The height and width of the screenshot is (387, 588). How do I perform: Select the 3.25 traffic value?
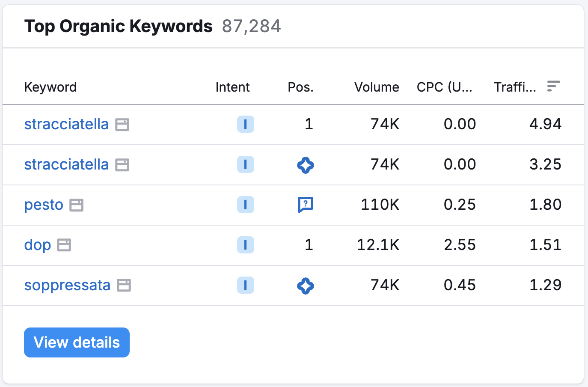pos(545,164)
